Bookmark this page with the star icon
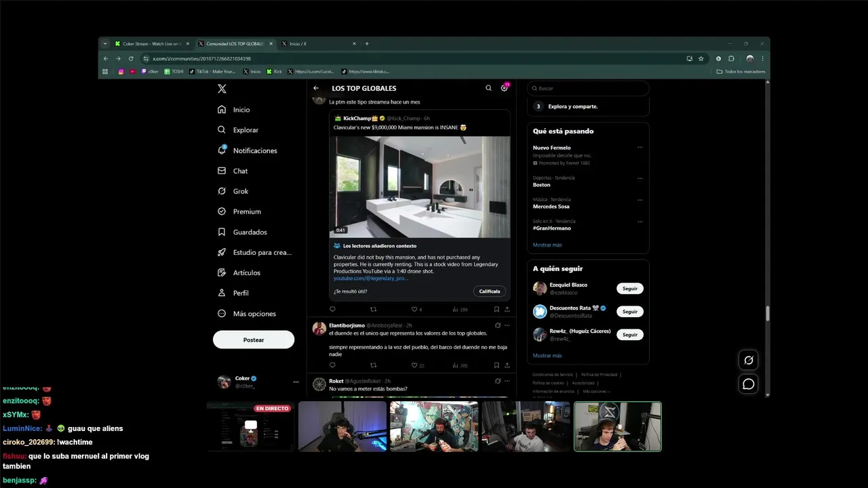Viewport: 868px width, 488px height. pos(701,58)
